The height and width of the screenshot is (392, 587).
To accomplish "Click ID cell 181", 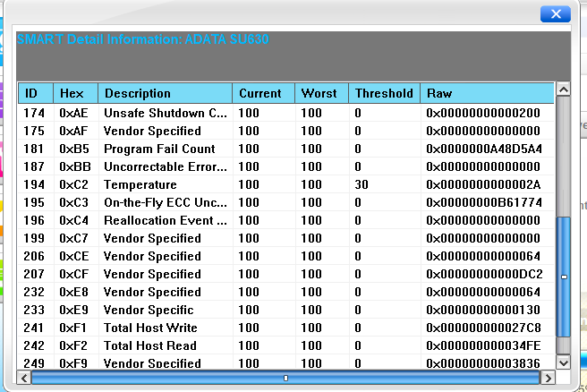I will [34, 149].
